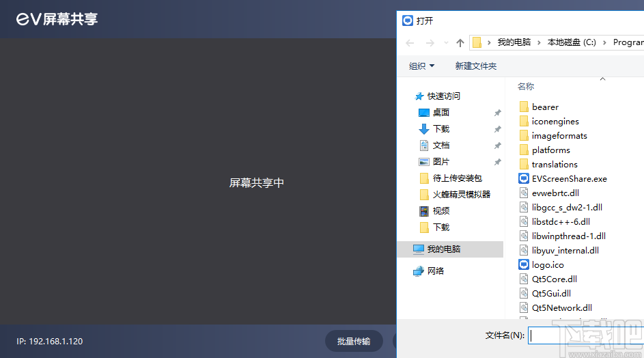
Task: Select Qt5Core.dll file
Action: click(554, 279)
